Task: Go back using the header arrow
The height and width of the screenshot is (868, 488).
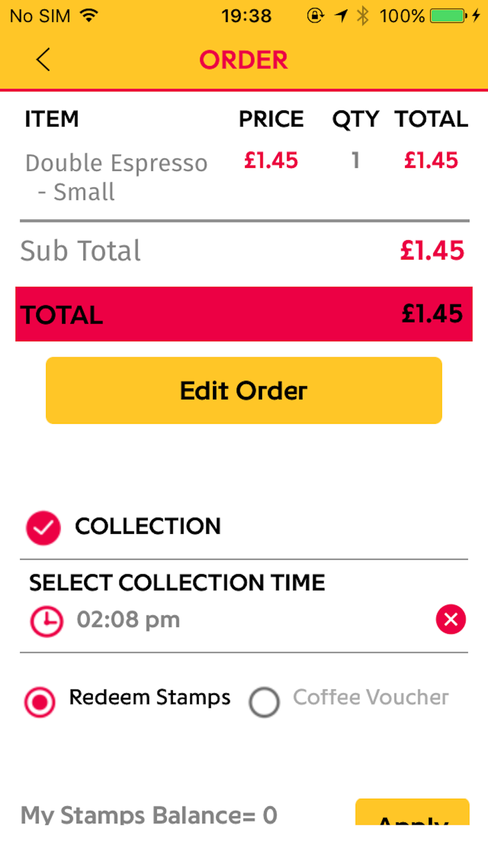Action: click(x=43, y=60)
